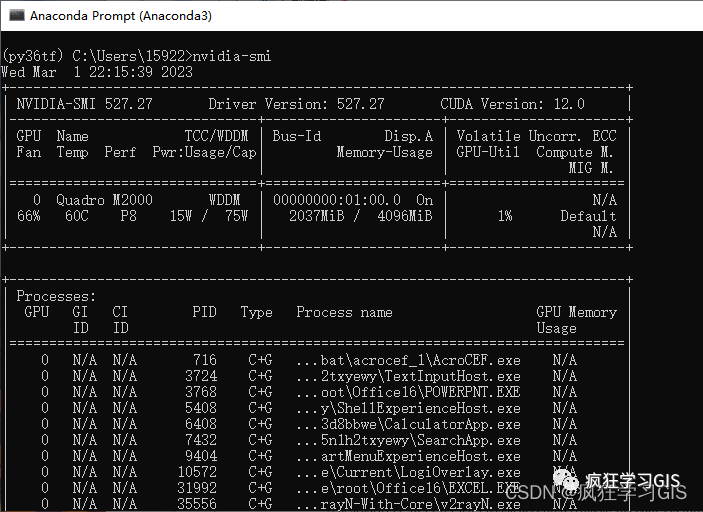The width and height of the screenshot is (703, 512).
Task: Click the performance state 'P8'
Action: (128, 216)
